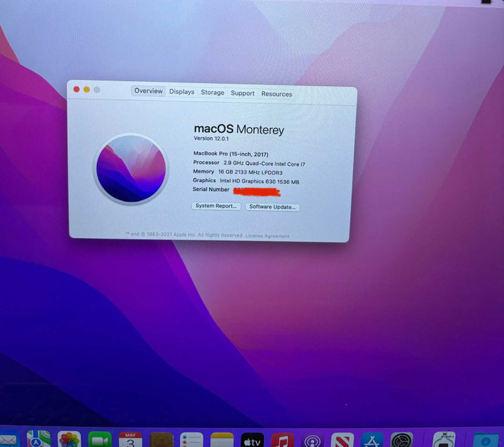Click the Intel HD Graphics 630 1536 MB value
Screen dimensions: 504x447
coord(259,181)
